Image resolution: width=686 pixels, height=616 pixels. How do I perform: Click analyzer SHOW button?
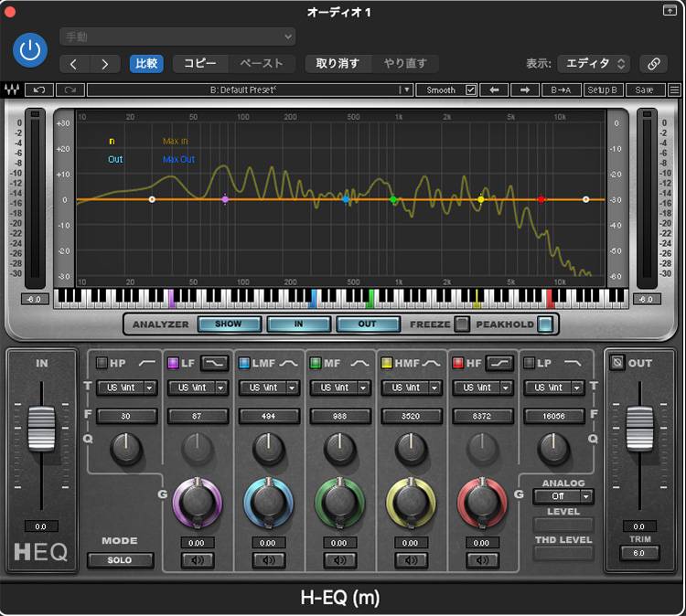[x=230, y=324]
